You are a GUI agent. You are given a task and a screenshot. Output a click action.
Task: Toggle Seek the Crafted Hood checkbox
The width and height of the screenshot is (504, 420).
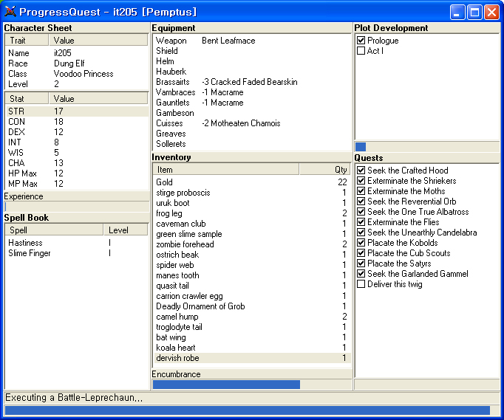click(x=361, y=171)
